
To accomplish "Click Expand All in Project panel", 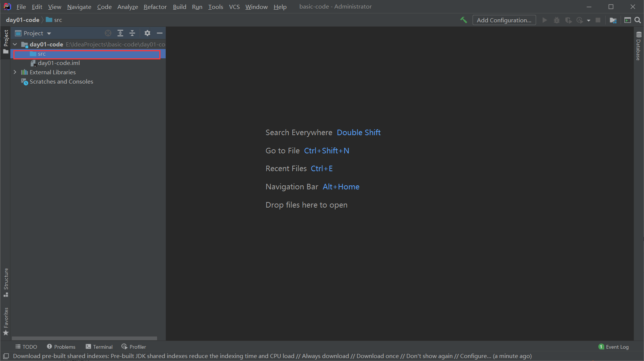I will click(120, 33).
